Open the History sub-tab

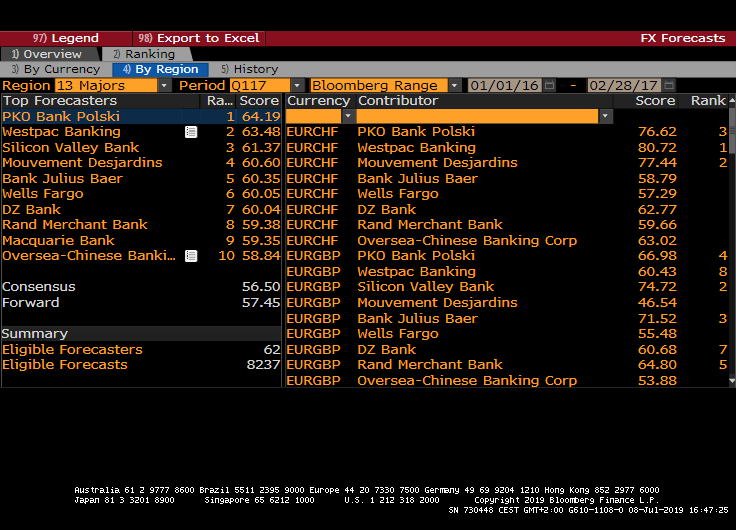[x=250, y=70]
